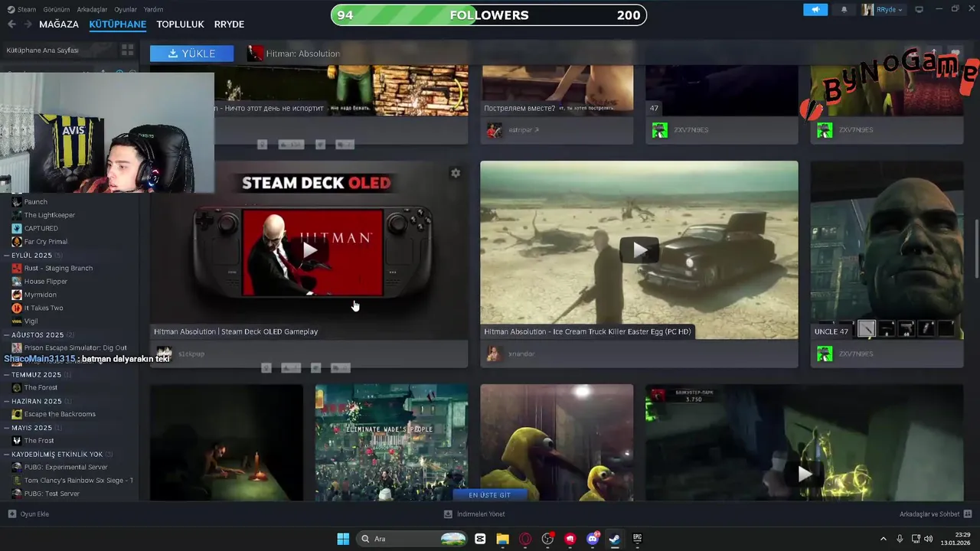Switch to Big Picture mode icon
Viewport: 980px width, 551px height.
pos(919,9)
